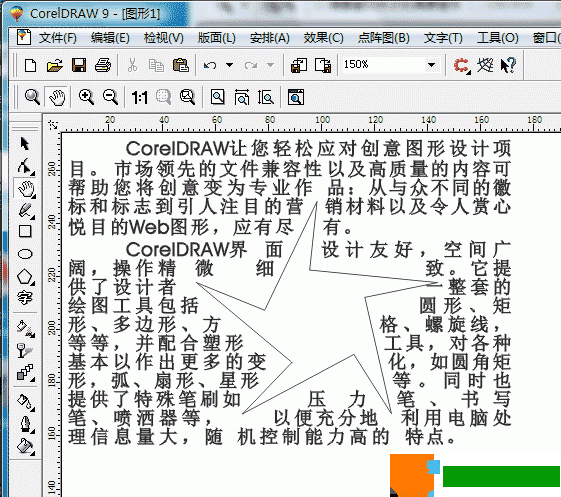The image size is (561, 497).
Task: Click the Cut scissors icon
Action: click(x=132, y=65)
